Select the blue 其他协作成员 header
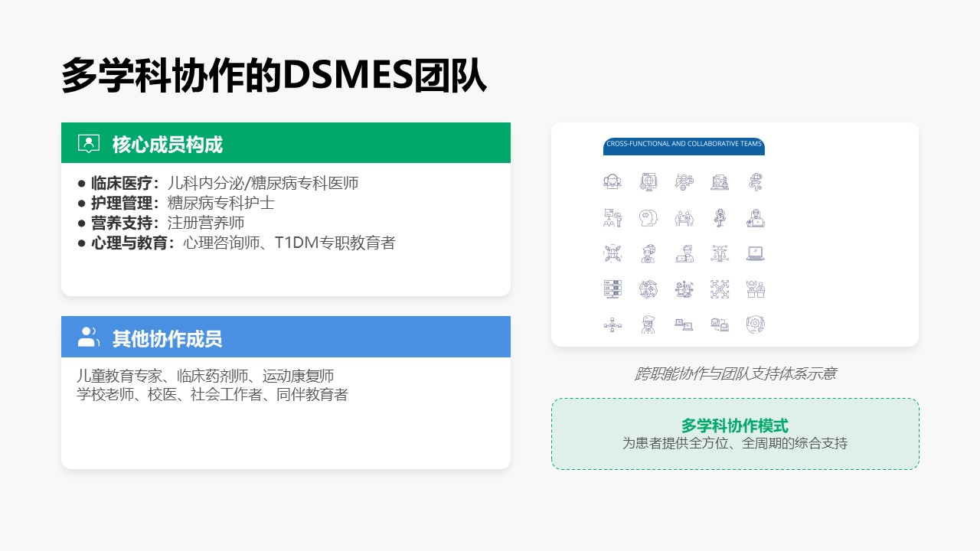980x551 pixels. [286, 337]
